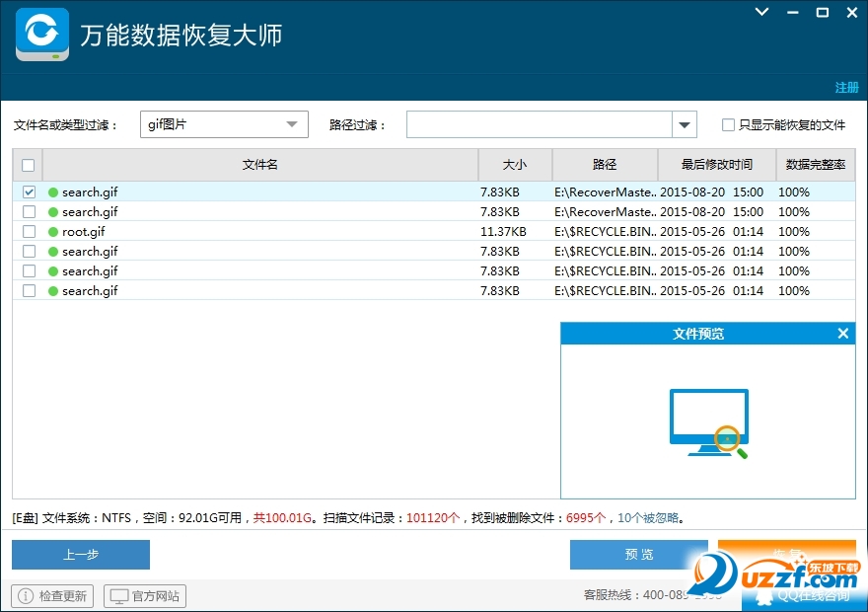The width and height of the screenshot is (868, 612).
Task: Click the chevron arrow in the title bar
Action: [x=759, y=13]
